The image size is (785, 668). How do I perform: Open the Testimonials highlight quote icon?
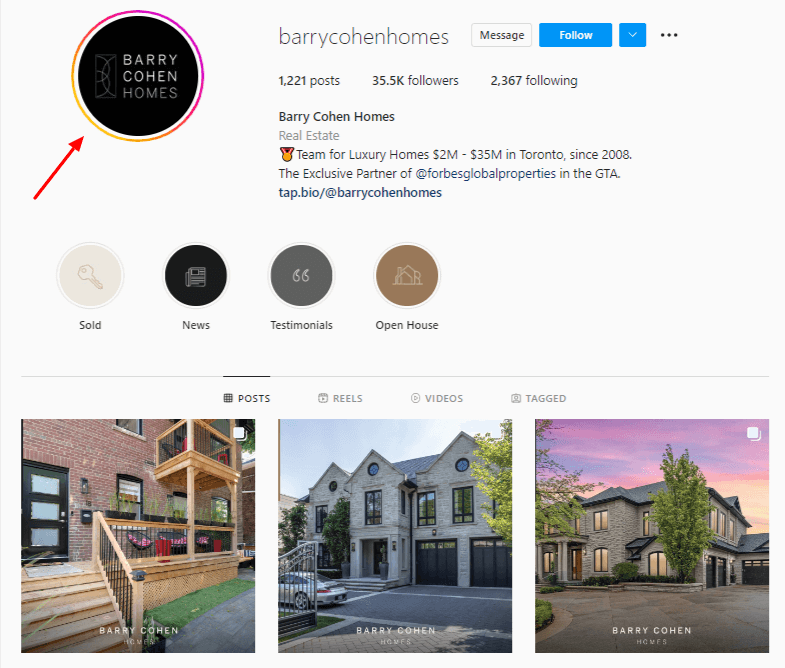coord(301,275)
